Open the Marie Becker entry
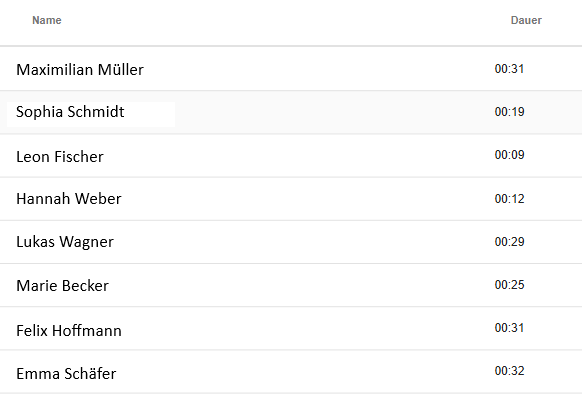 click(291, 285)
